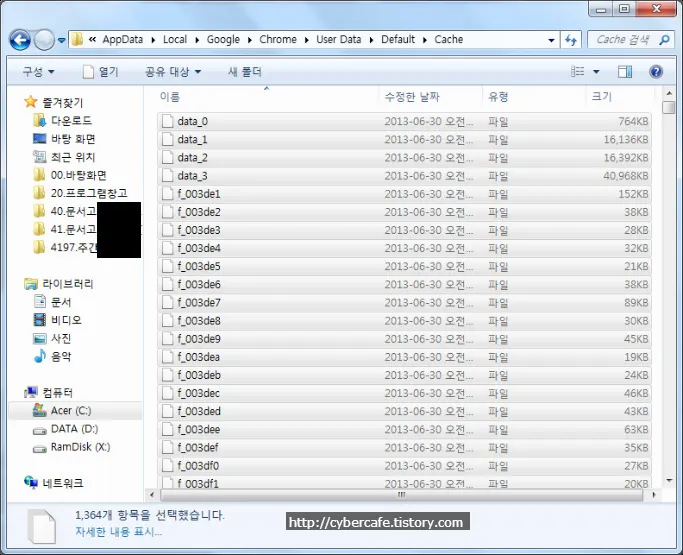Open the recent locations history dropdown arrow

point(61,41)
